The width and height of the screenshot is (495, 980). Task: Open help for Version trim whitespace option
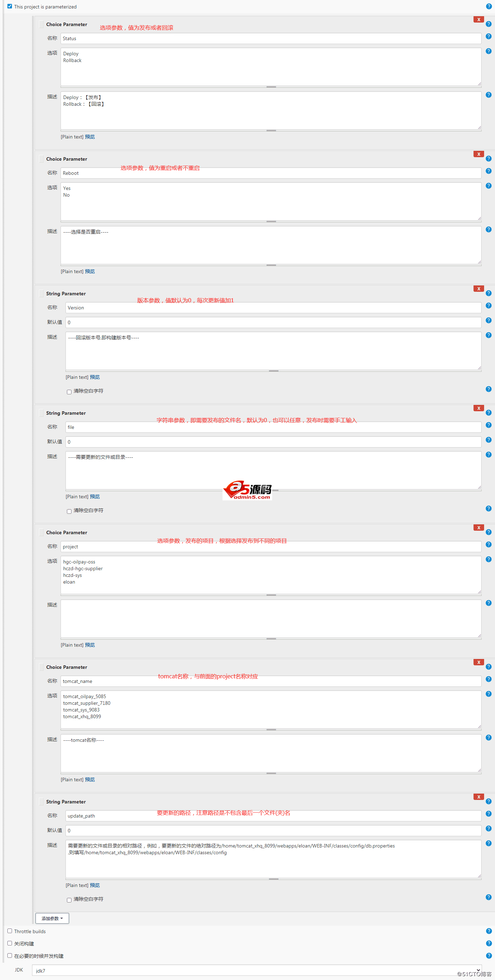489,389
